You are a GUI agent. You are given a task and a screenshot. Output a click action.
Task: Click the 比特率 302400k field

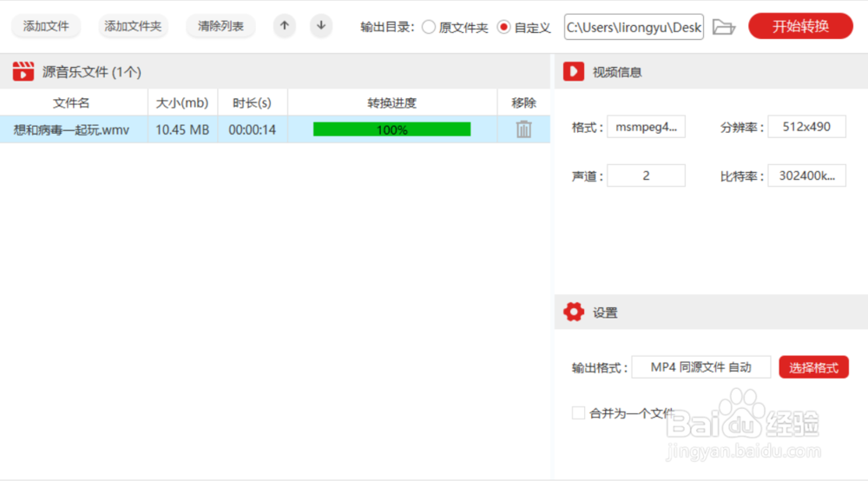point(806,175)
